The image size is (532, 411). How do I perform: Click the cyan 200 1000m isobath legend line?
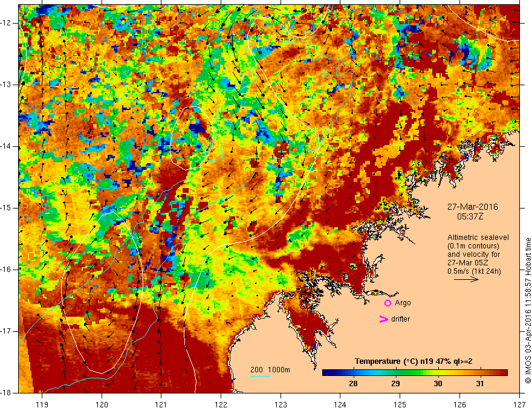[x=260, y=376]
